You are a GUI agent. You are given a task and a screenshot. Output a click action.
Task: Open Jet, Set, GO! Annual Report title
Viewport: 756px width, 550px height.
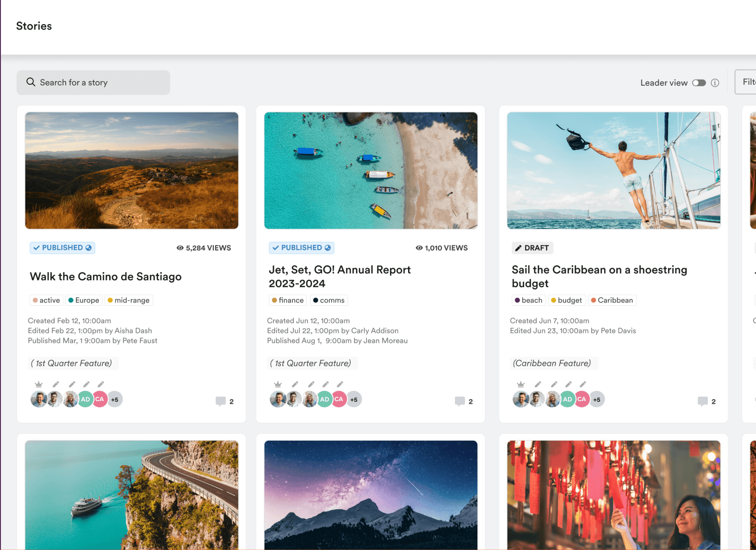(340, 276)
